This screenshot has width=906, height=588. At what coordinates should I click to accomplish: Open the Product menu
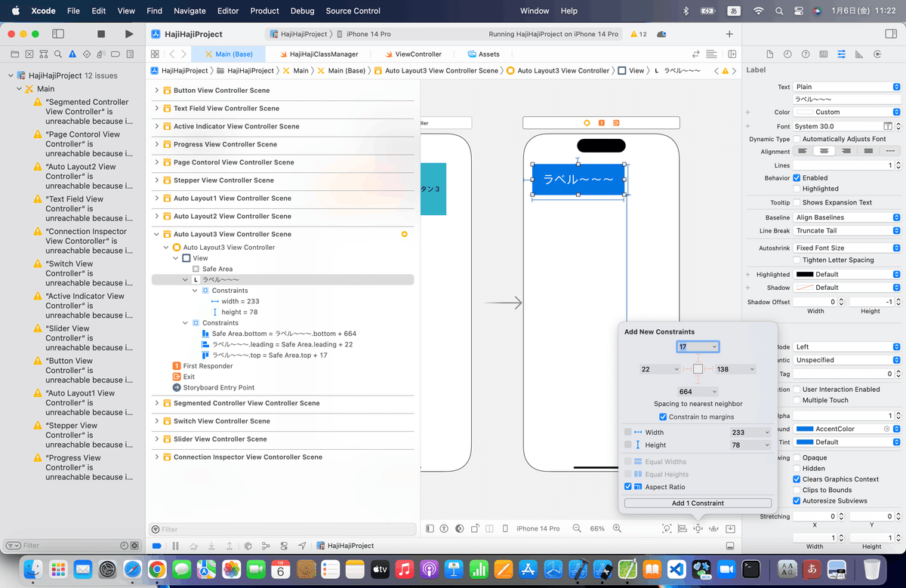pyautogui.click(x=264, y=11)
